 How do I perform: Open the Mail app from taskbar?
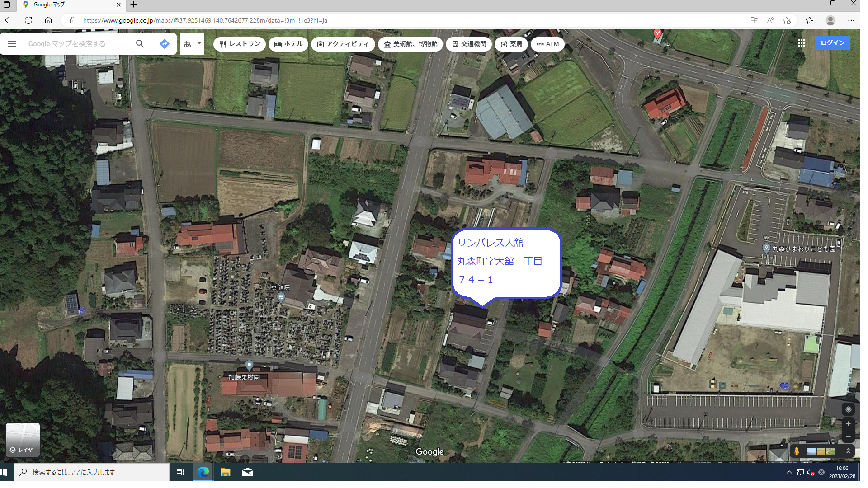tap(247, 472)
